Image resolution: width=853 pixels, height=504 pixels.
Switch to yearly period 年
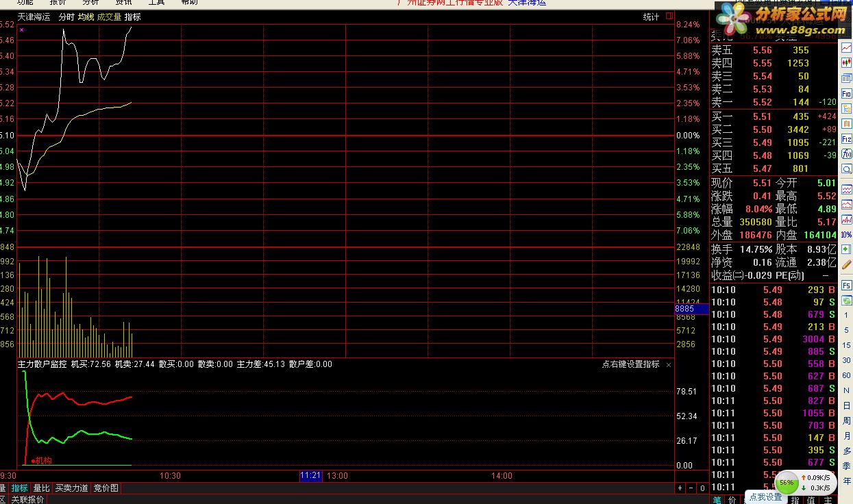[x=847, y=481]
